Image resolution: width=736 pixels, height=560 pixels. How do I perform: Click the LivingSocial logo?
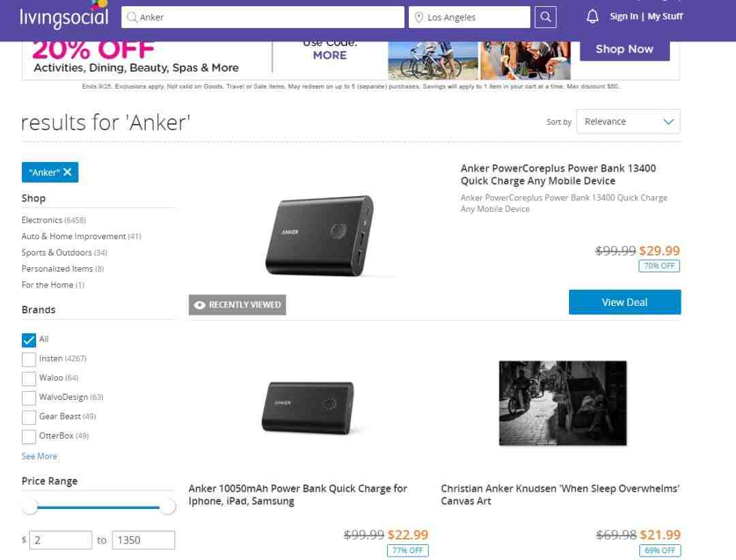tap(64, 16)
